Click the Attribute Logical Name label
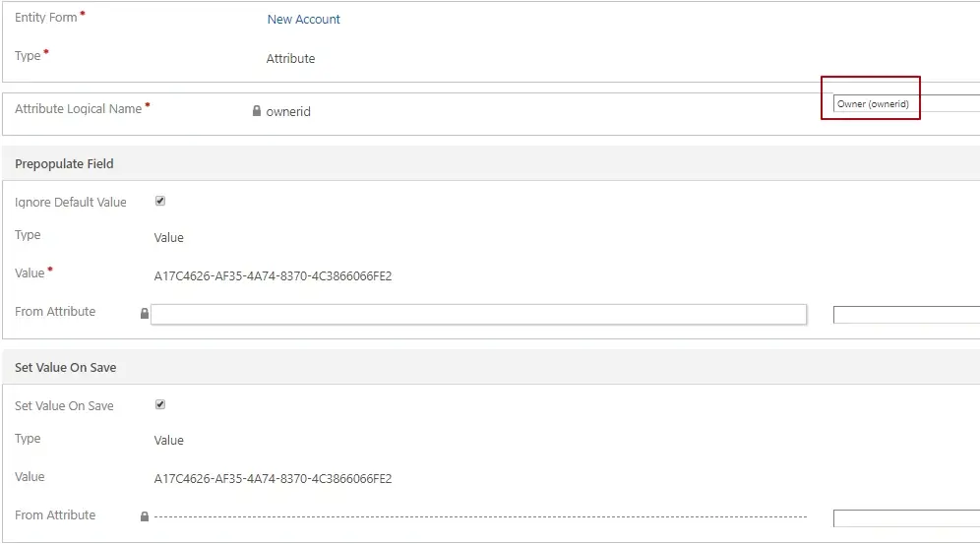The image size is (980, 544). click(79, 109)
